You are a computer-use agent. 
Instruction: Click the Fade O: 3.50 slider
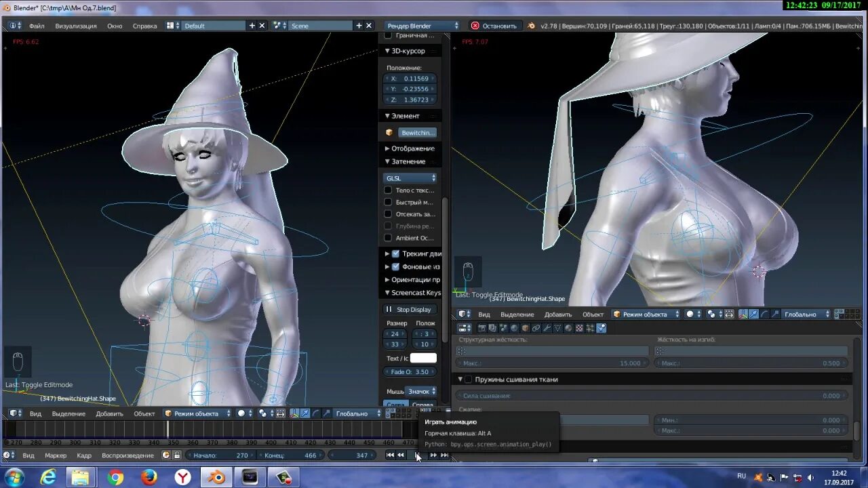pyautogui.click(x=410, y=371)
